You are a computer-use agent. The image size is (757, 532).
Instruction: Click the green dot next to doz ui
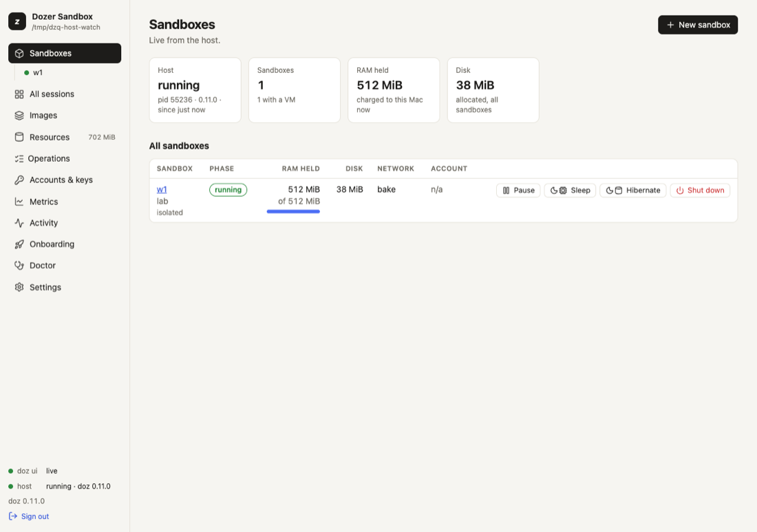click(x=10, y=471)
